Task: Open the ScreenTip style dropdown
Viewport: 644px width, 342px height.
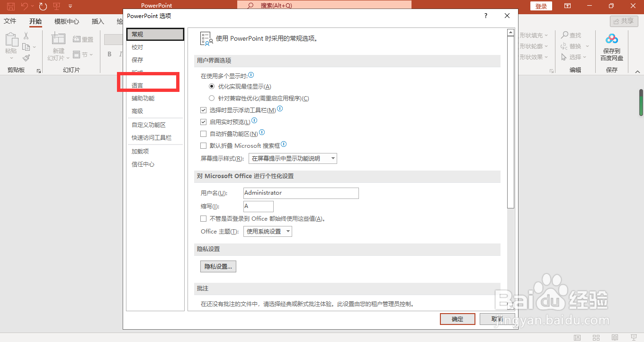Action: 293,159
